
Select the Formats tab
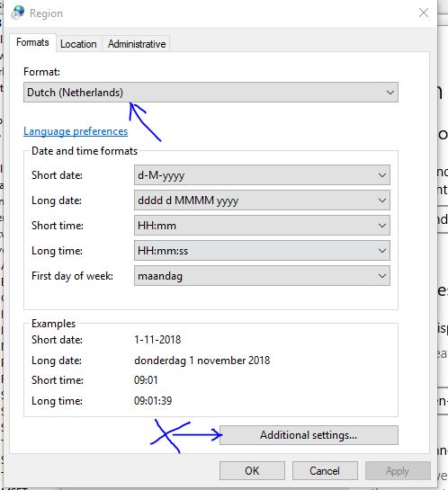coord(32,42)
